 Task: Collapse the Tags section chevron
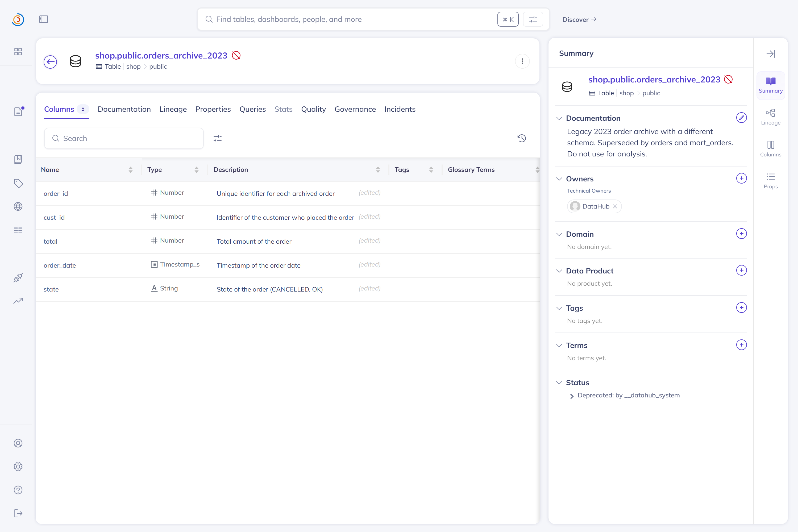tap(559, 308)
